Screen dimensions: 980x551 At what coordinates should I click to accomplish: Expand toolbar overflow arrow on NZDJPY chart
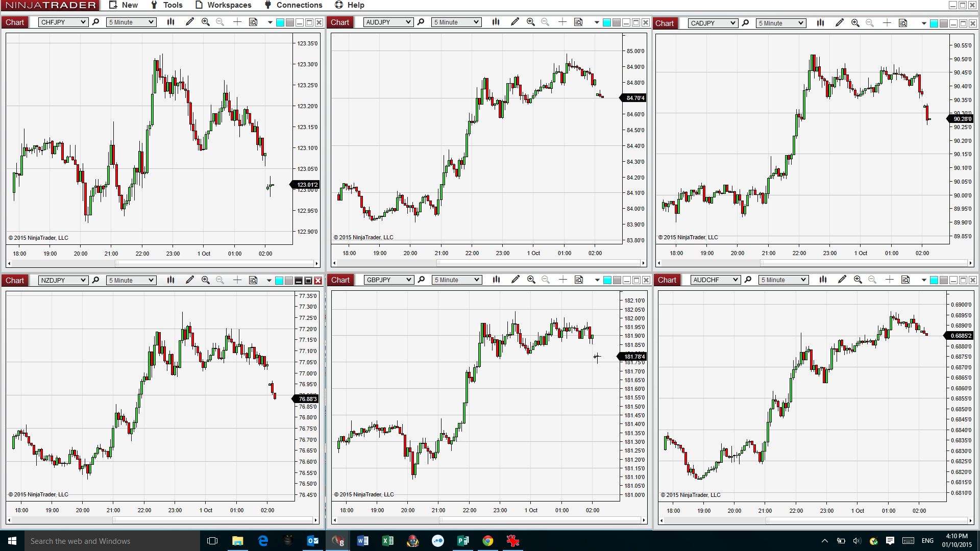269,280
